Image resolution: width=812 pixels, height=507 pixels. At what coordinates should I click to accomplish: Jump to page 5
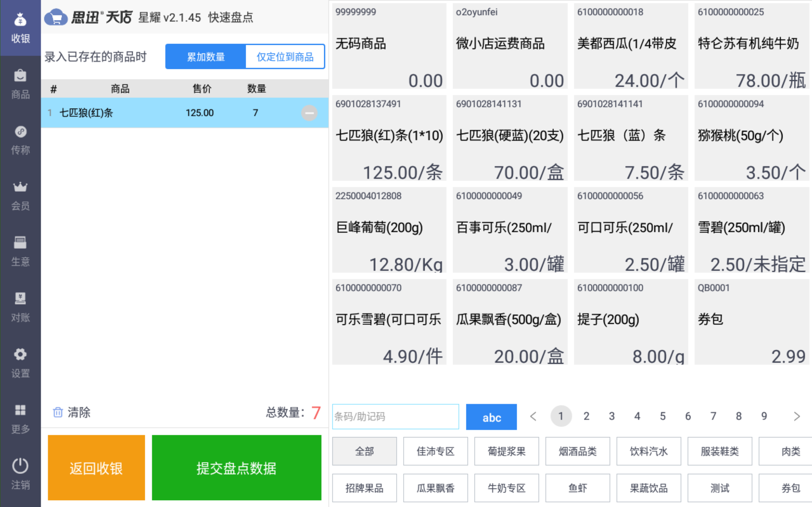[x=663, y=416]
